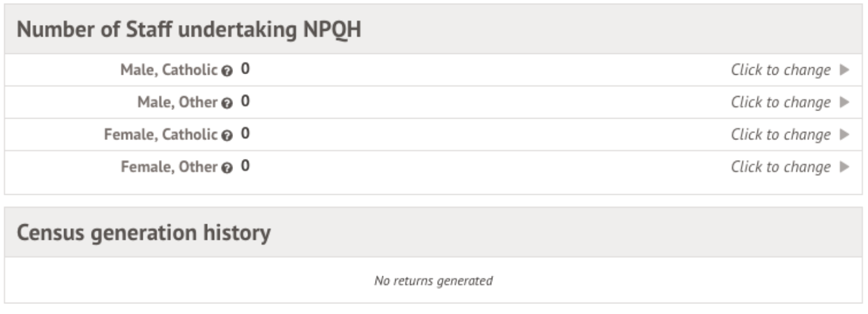The image size is (868, 314).
Task: Select the Female, Catholic count value
Action: click(245, 134)
